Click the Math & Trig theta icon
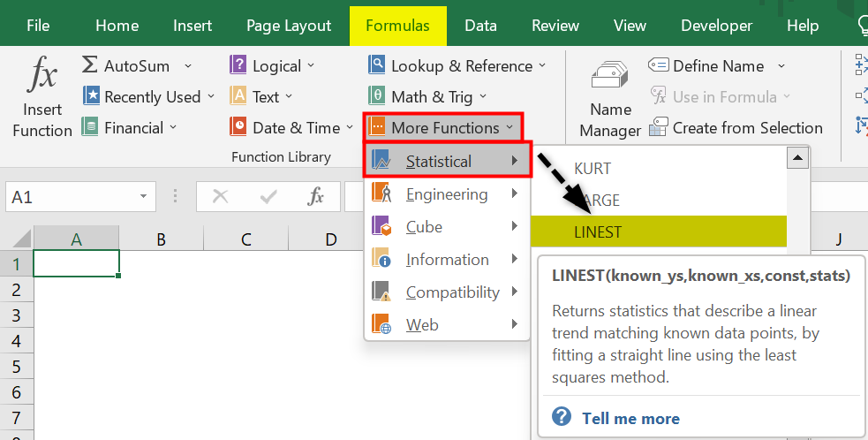 [376, 96]
